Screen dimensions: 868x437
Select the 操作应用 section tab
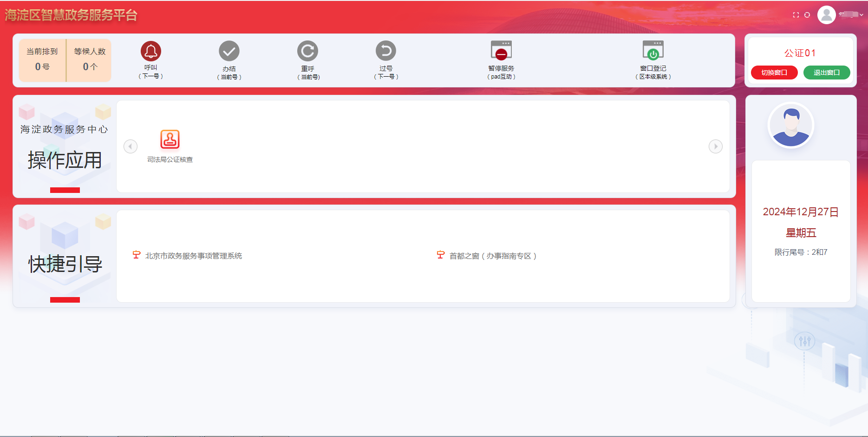click(65, 160)
